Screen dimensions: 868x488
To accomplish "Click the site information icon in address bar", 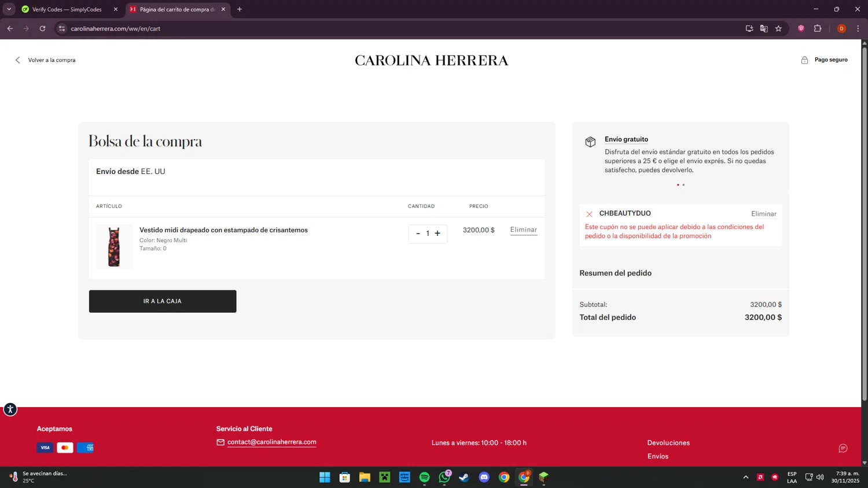I will point(62,28).
